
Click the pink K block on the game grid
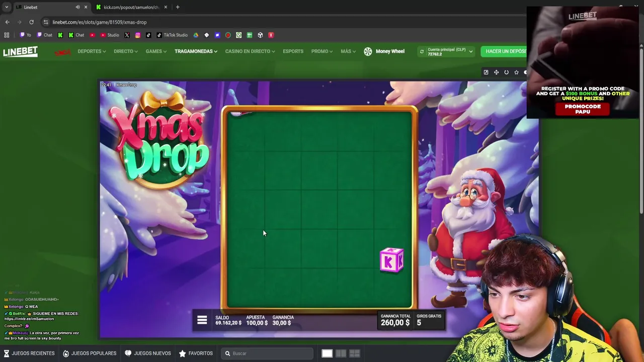(391, 260)
